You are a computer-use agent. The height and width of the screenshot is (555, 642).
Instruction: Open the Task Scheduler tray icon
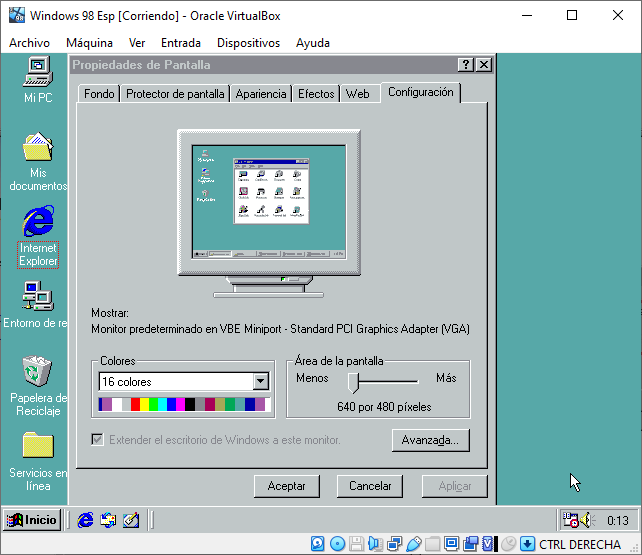570,520
